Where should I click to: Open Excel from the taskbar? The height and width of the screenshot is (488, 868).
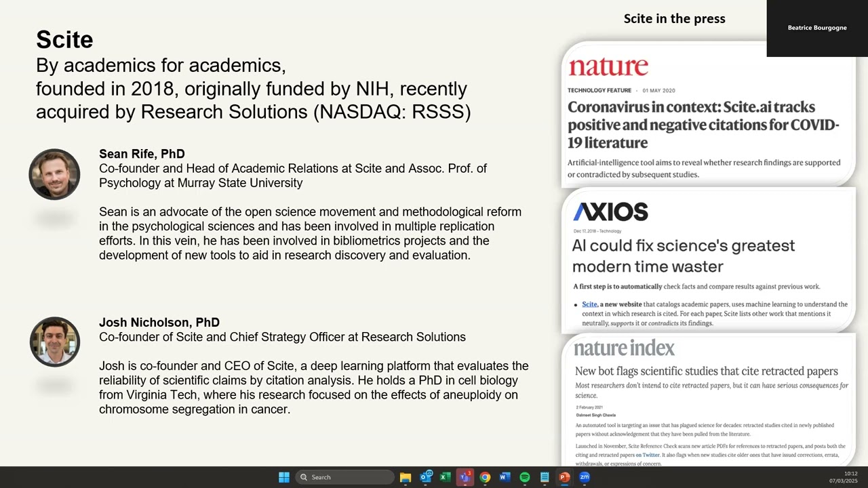pos(446,477)
